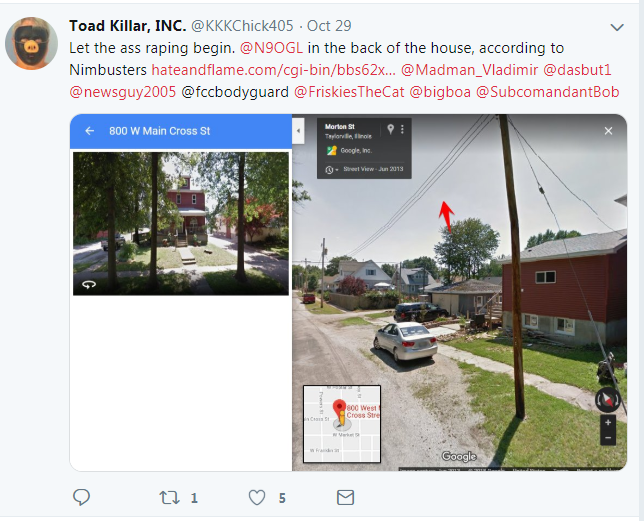The height and width of the screenshot is (521, 644).
Task: Click the compass control in street view
Action: (x=608, y=399)
